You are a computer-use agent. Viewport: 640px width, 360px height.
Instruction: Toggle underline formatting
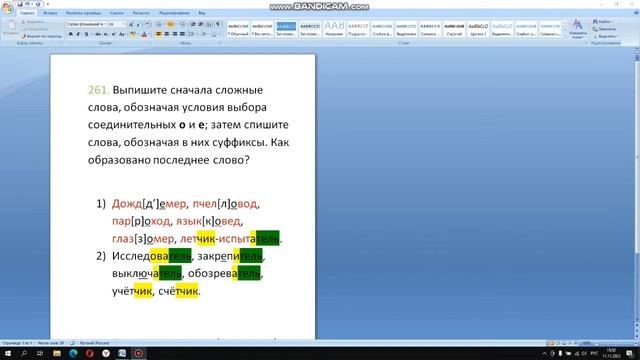[x=86, y=34]
